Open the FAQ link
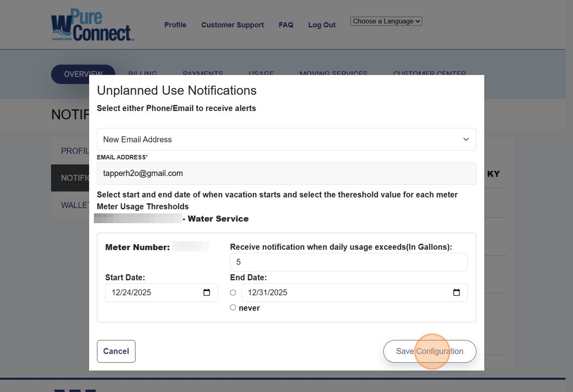This screenshot has width=573, height=392. [286, 25]
